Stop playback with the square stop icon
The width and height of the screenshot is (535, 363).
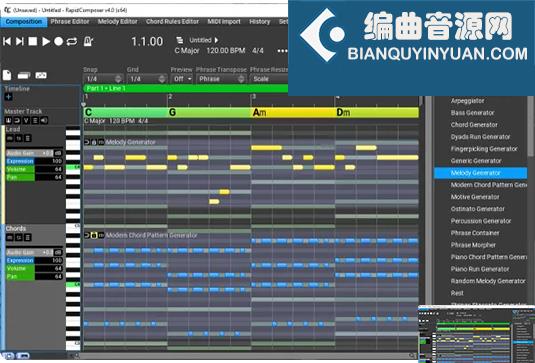32,41
